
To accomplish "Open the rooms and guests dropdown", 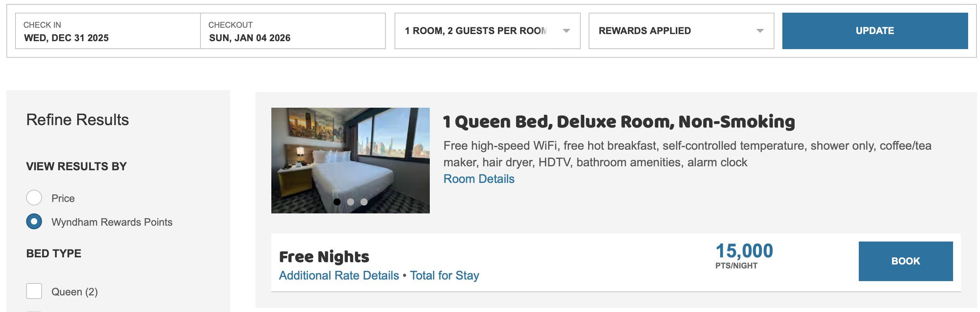I will point(475,31).
